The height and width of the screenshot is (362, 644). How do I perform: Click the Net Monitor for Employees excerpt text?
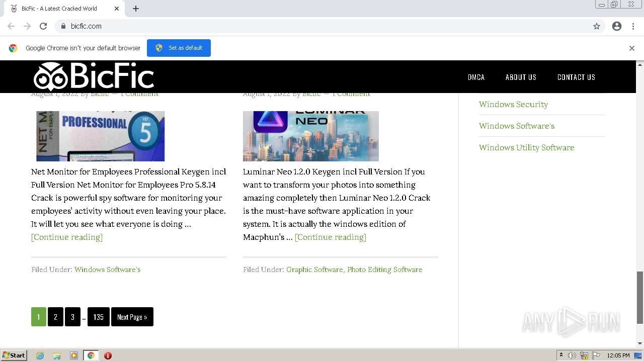pyautogui.click(x=129, y=198)
